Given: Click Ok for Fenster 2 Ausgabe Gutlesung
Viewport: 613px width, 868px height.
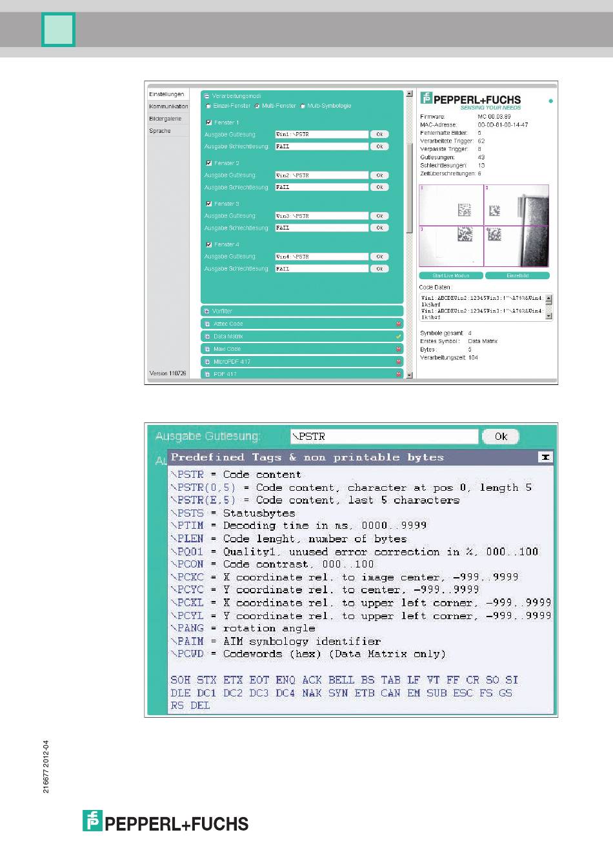Looking at the screenshot, I should click(379, 175).
